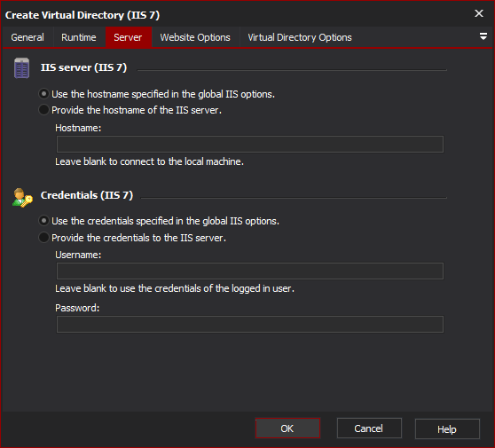This screenshot has width=495, height=448.
Task: Switch to the General tab
Action: [27, 37]
